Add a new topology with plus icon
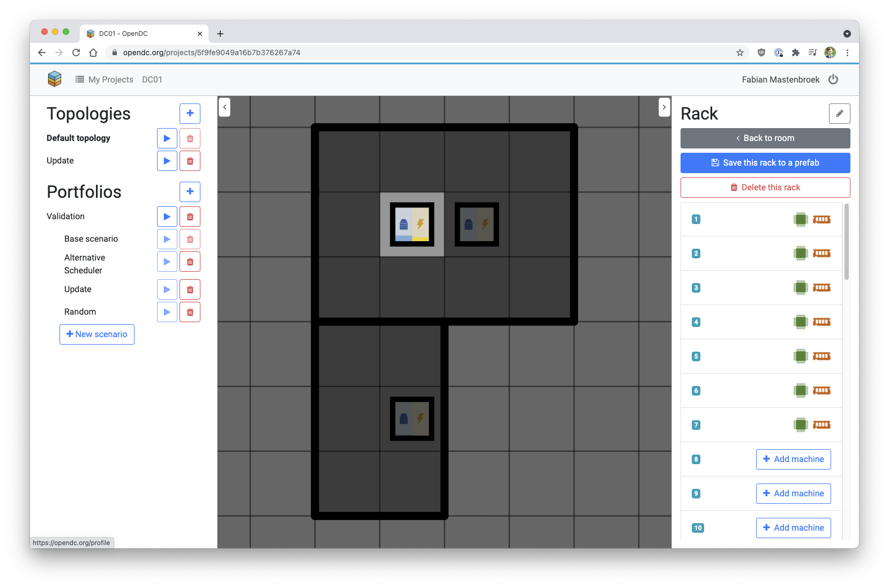The height and width of the screenshot is (588, 889). tap(190, 114)
